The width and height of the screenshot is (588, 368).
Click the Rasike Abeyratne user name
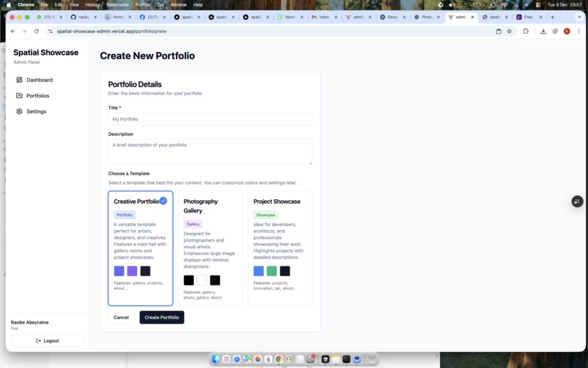[x=30, y=322]
